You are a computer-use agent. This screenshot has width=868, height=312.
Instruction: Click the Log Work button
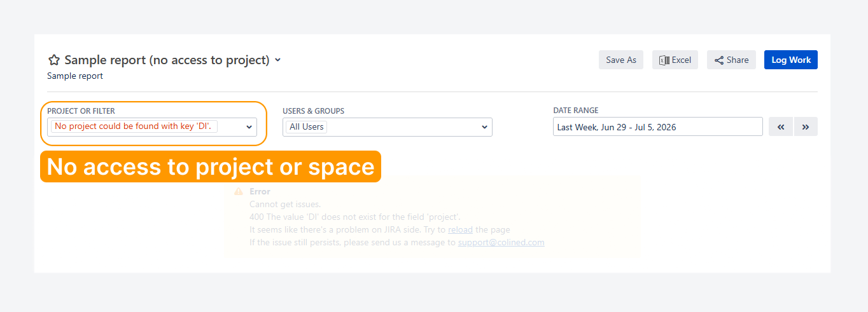(791, 60)
